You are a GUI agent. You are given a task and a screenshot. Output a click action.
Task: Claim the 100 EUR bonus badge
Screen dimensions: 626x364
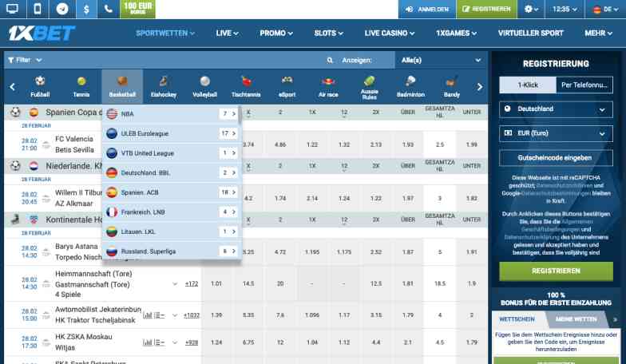(137, 9)
